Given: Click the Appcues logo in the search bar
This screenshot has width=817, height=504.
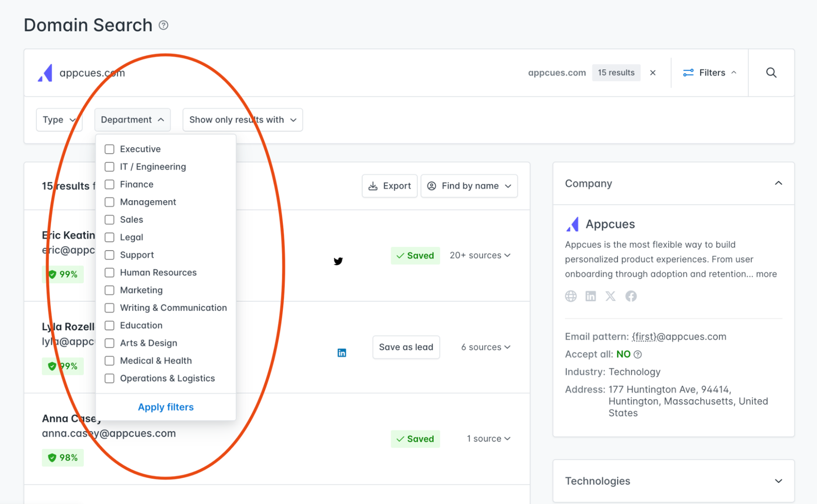Looking at the screenshot, I should click(45, 73).
